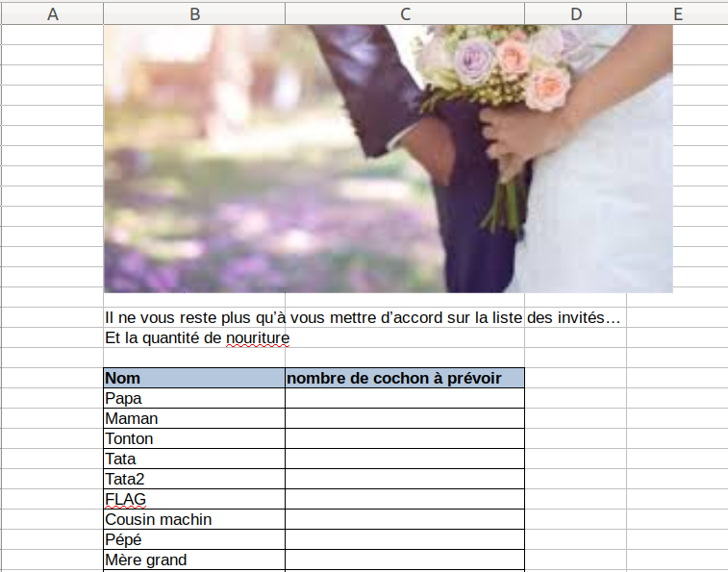
Task: Click the cell containing Papa
Action: (194, 398)
